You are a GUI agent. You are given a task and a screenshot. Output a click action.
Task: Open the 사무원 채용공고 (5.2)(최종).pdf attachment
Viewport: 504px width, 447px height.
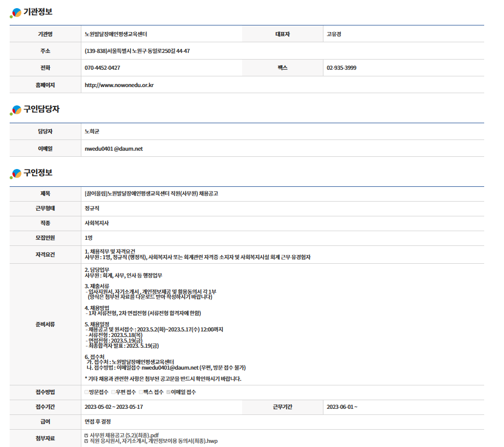coord(124,435)
